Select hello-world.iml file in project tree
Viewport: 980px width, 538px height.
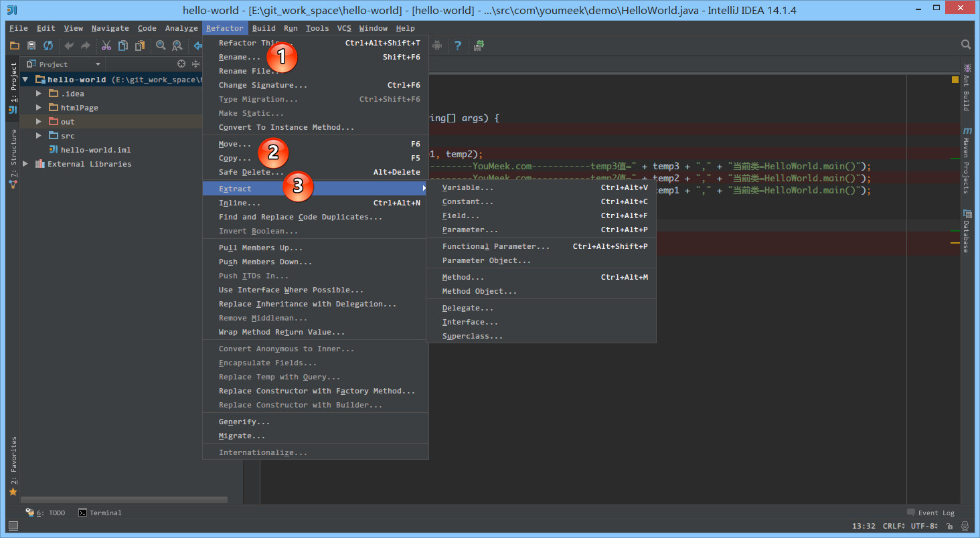point(95,150)
